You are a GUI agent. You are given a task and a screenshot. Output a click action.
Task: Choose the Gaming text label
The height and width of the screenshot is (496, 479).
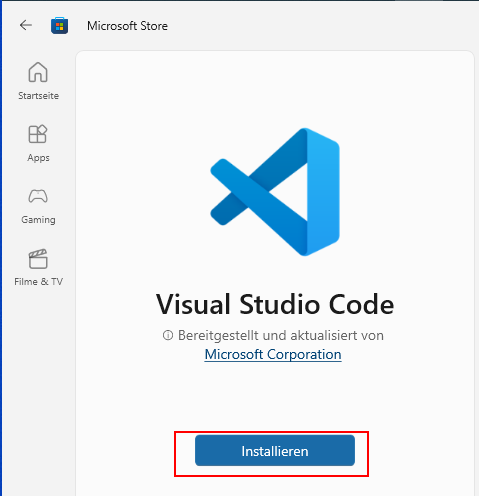click(38, 220)
